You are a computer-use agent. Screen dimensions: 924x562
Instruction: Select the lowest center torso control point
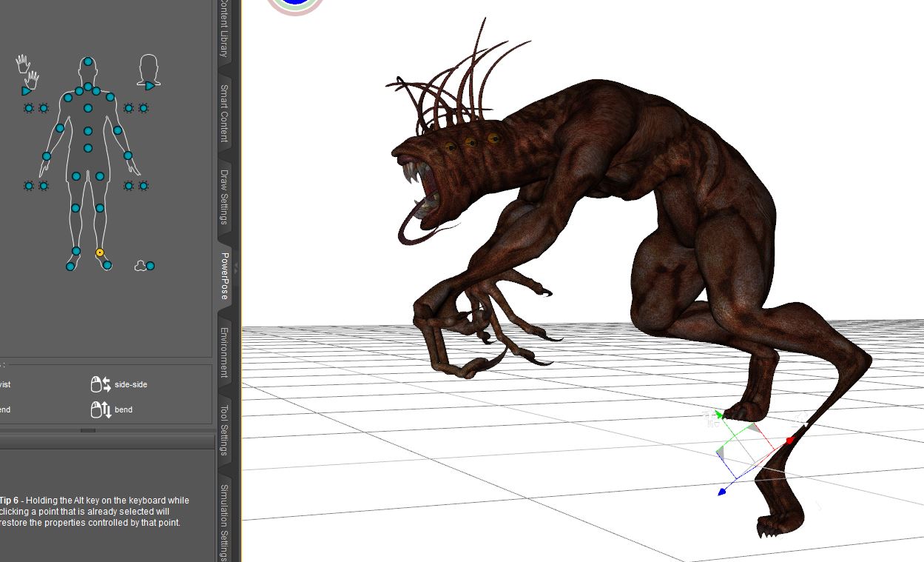[88, 148]
